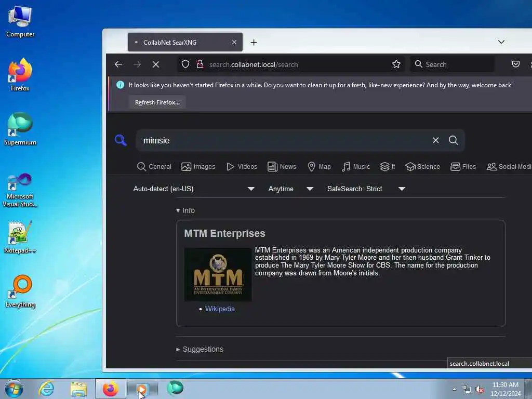Open Windows Explorer from the taskbar
This screenshot has height=399, width=532.
click(79, 389)
